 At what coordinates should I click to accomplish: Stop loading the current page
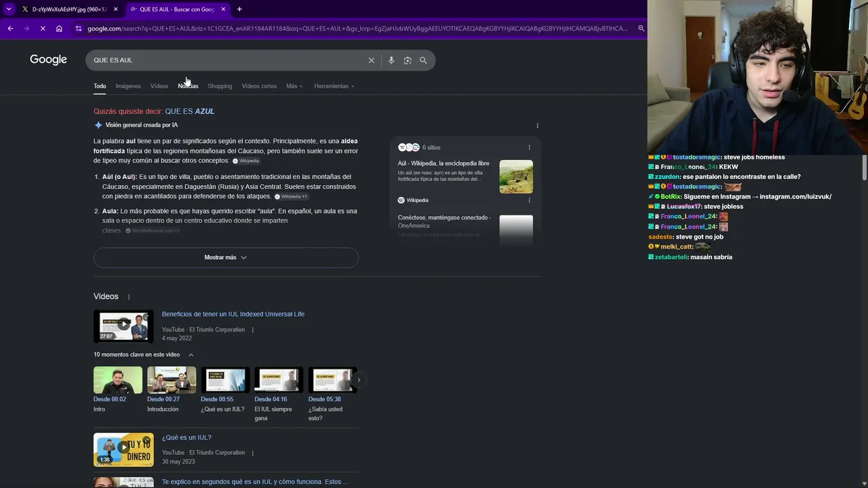click(43, 28)
